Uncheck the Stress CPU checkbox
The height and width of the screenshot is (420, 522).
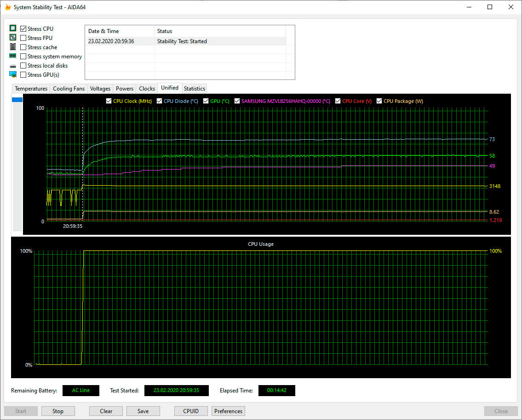click(x=23, y=29)
